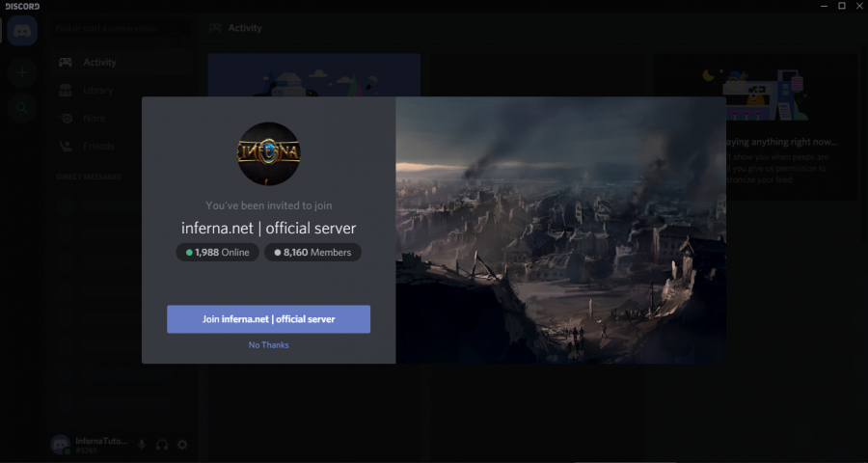Image resolution: width=868 pixels, height=463 pixels.
Task: Maximize the Discord window
Action: pos(841,6)
